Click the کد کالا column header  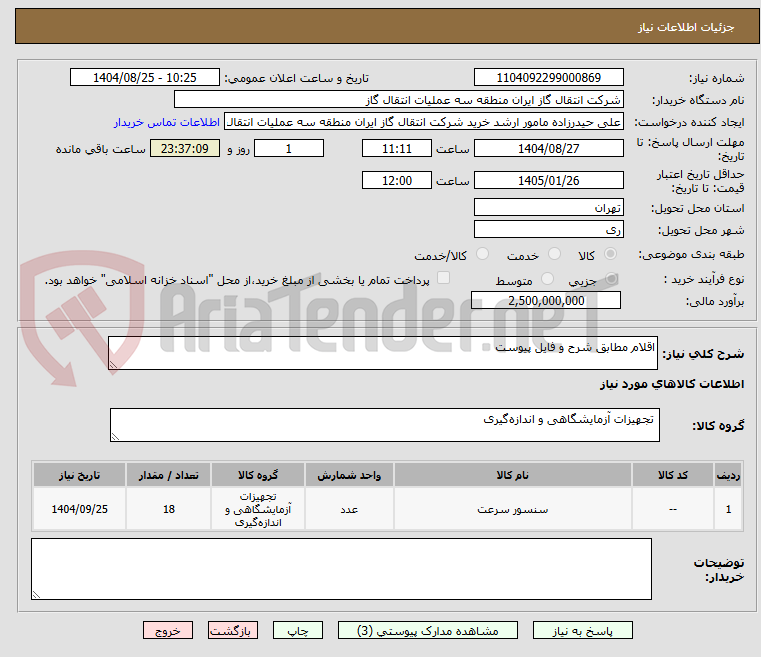coord(673,475)
